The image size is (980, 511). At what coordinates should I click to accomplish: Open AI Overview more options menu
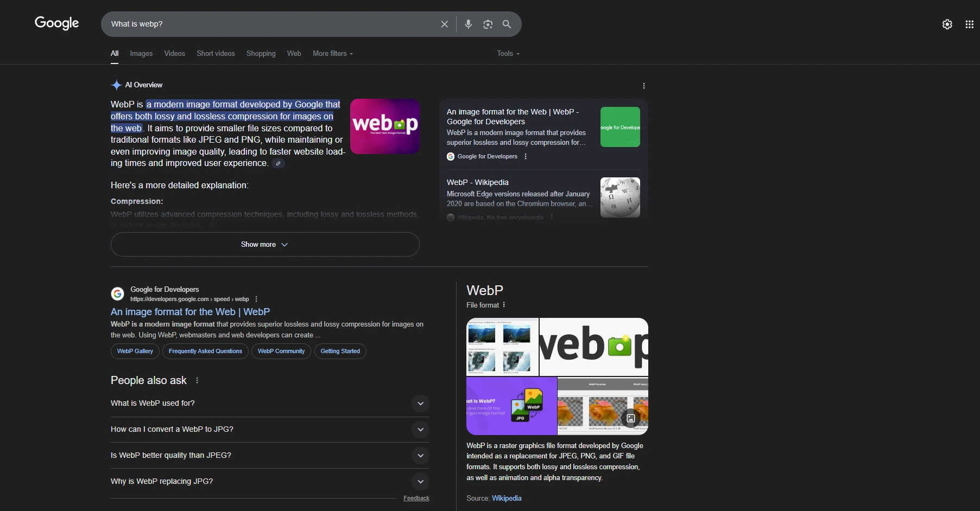(644, 86)
